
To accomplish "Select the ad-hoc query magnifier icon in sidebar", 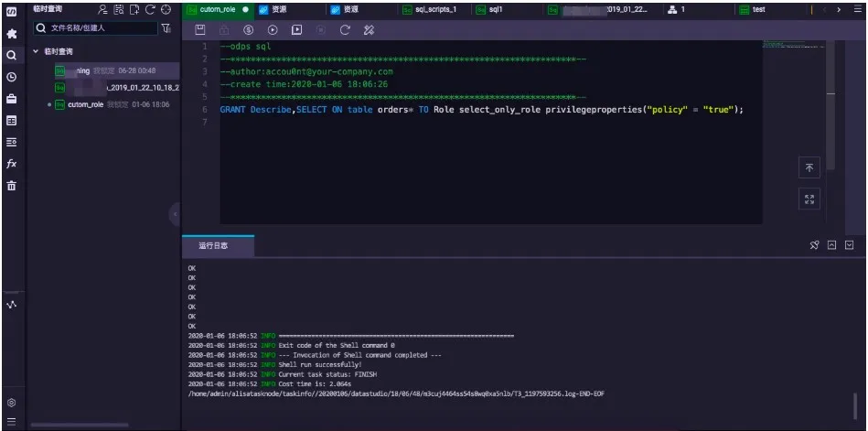I will pos(11,56).
